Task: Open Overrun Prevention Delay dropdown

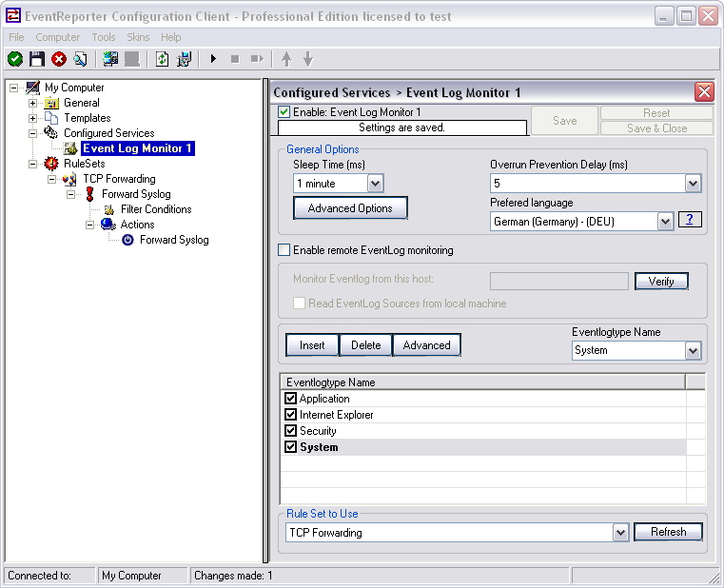Action: pos(693,184)
